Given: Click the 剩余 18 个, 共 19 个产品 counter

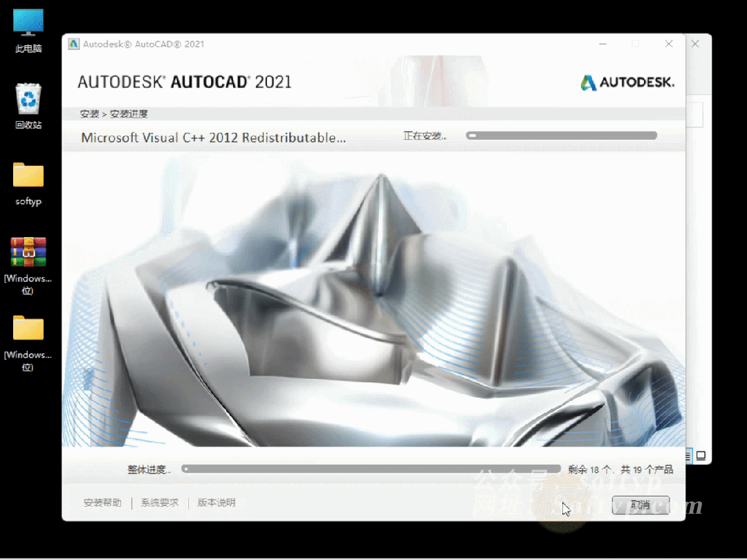Looking at the screenshot, I should [x=620, y=469].
